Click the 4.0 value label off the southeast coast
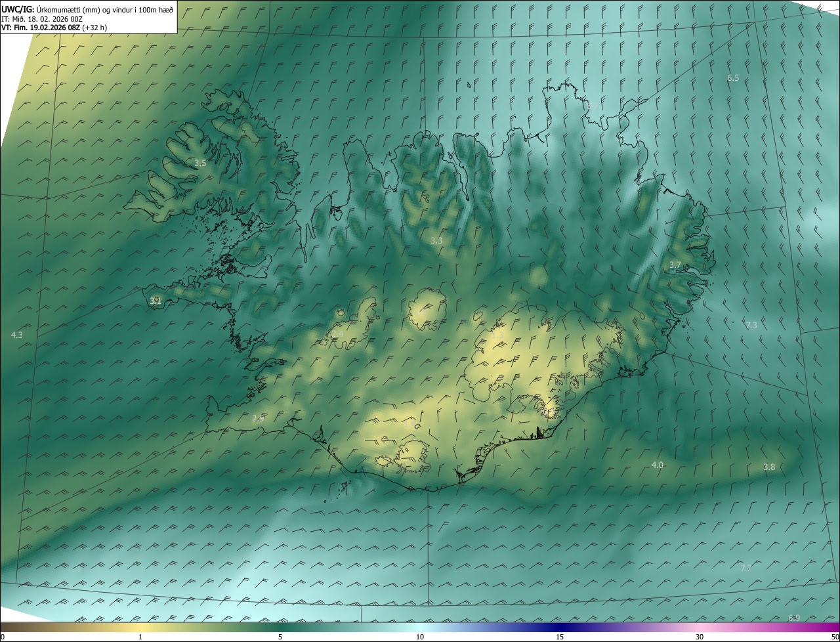Viewport: 840px width, 642px height. [x=657, y=465]
